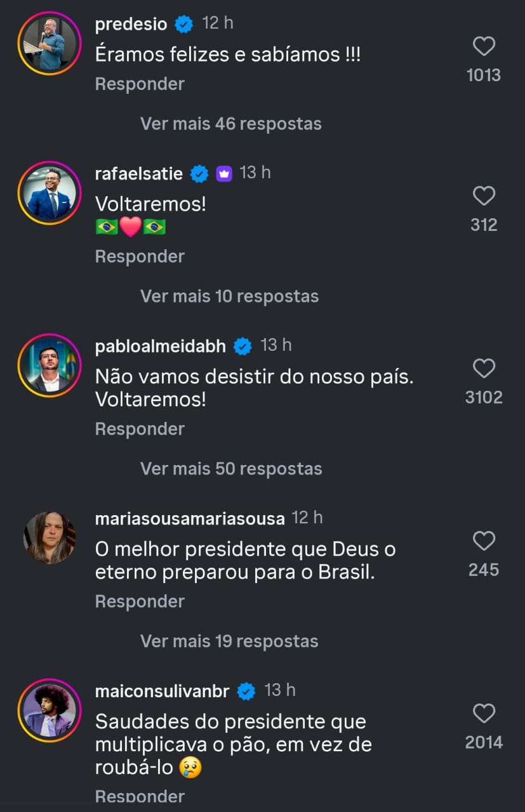Show the 50 more replies under pabloalmeidabh
The image size is (525, 812).
coord(231,469)
